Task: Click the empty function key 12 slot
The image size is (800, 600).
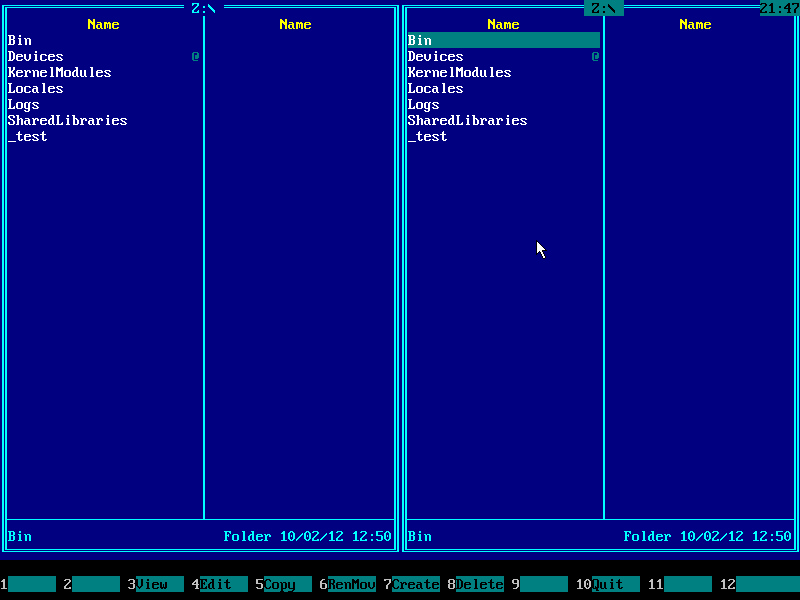Action: click(x=760, y=584)
